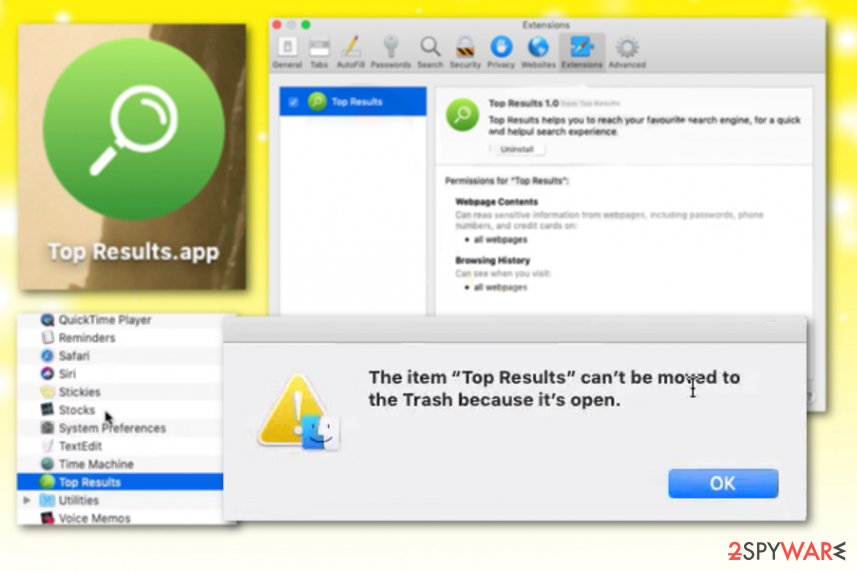Open the Websites preferences pane
857x571 pixels.
pos(538,52)
